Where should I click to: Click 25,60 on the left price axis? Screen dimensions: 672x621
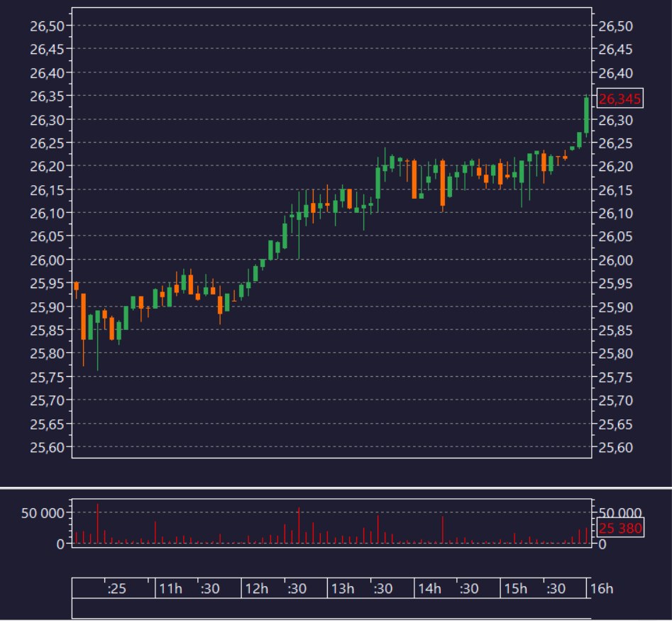(x=47, y=447)
